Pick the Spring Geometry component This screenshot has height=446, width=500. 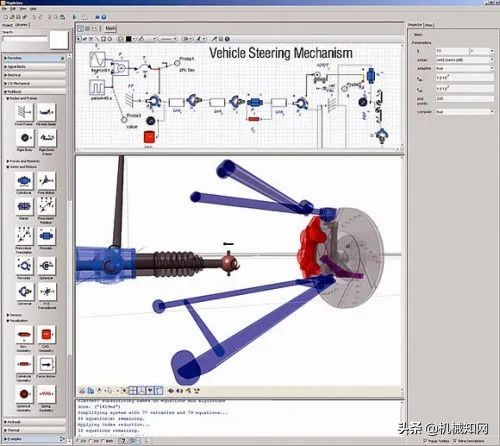coord(46,394)
